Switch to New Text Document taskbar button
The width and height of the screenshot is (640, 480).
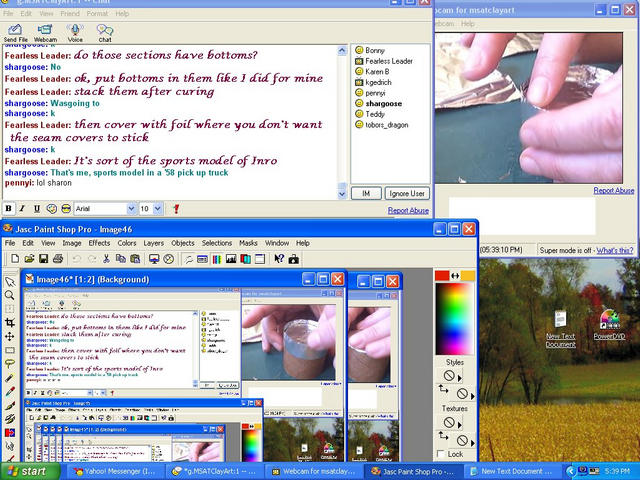click(512, 471)
